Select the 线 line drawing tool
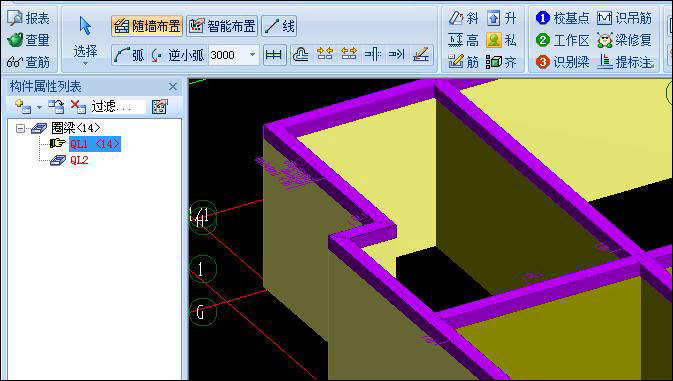The image size is (673, 381). coord(279,26)
